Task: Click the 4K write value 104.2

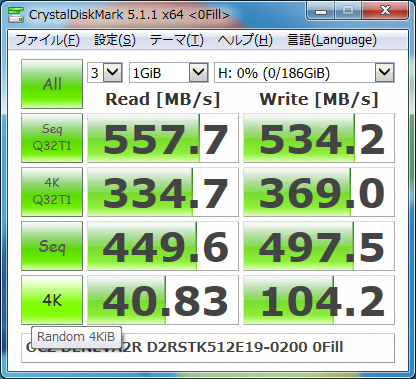Action: [x=319, y=300]
